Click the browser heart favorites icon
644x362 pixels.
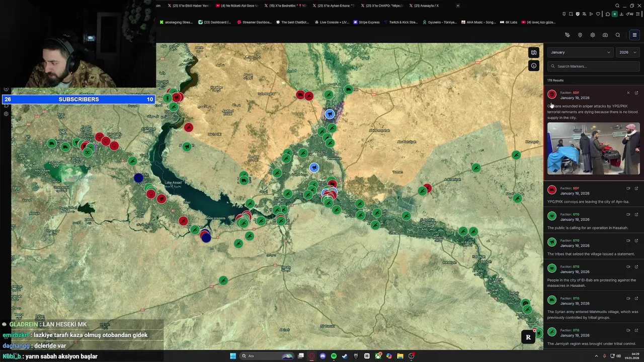(x=598, y=14)
